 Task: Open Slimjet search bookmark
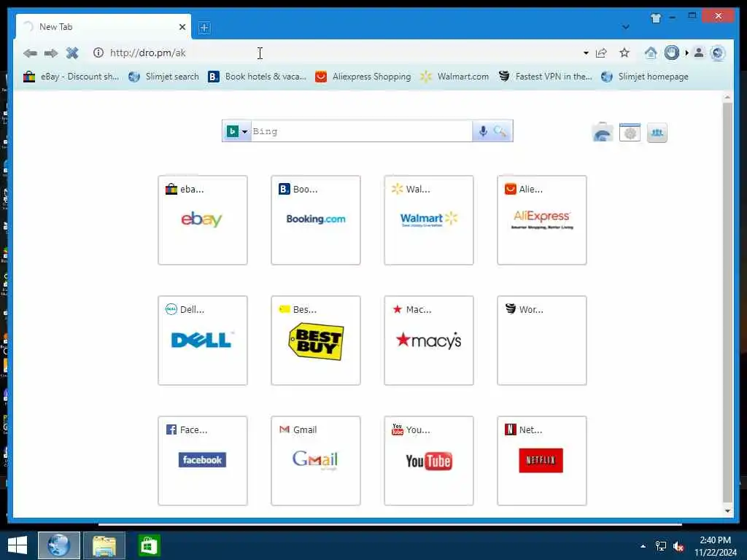pos(163,77)
